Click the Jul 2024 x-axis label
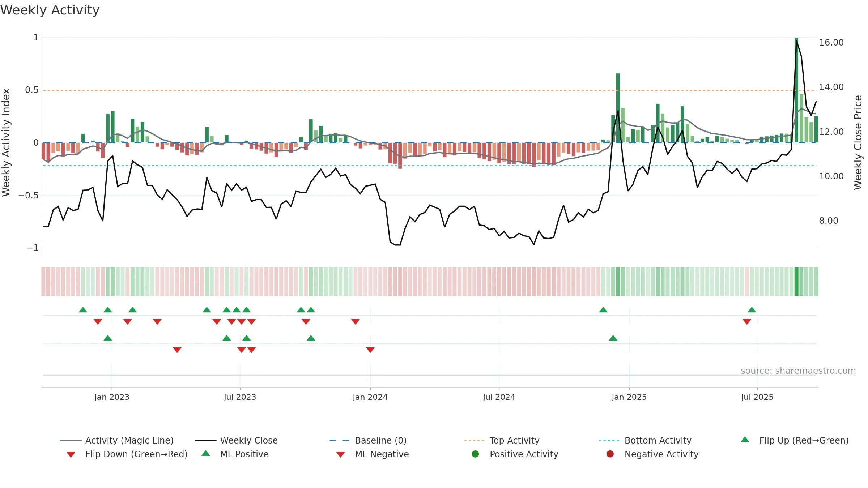The height and width of the screenshot is (488, 868). point(499,397)
